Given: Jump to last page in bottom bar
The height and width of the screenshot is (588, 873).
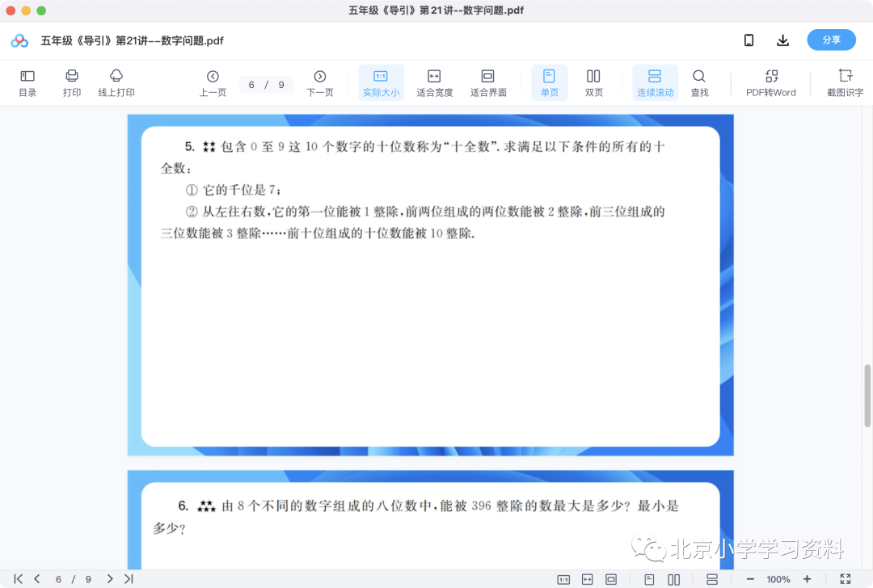Looking at the screenshot, I should tap(129, 579).
